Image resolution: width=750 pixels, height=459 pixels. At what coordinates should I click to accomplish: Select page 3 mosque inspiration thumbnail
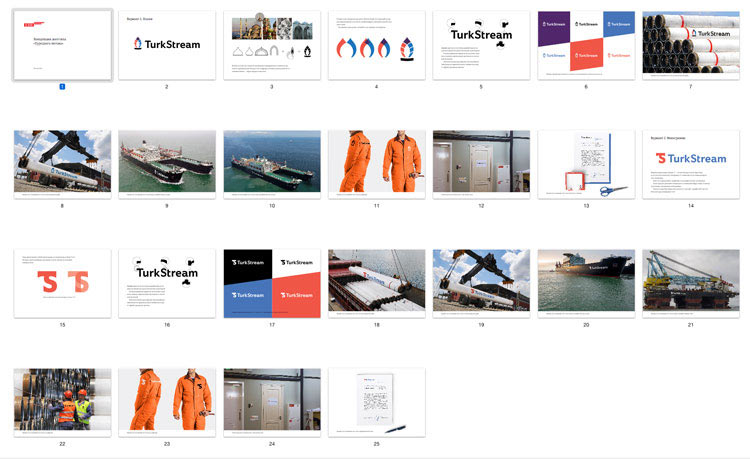(272, 45)
